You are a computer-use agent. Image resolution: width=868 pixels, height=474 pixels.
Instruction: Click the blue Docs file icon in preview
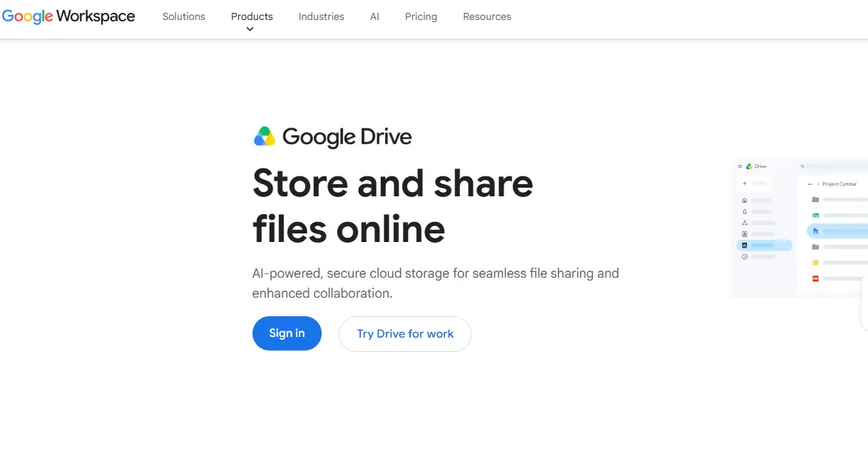click(815, 231)
